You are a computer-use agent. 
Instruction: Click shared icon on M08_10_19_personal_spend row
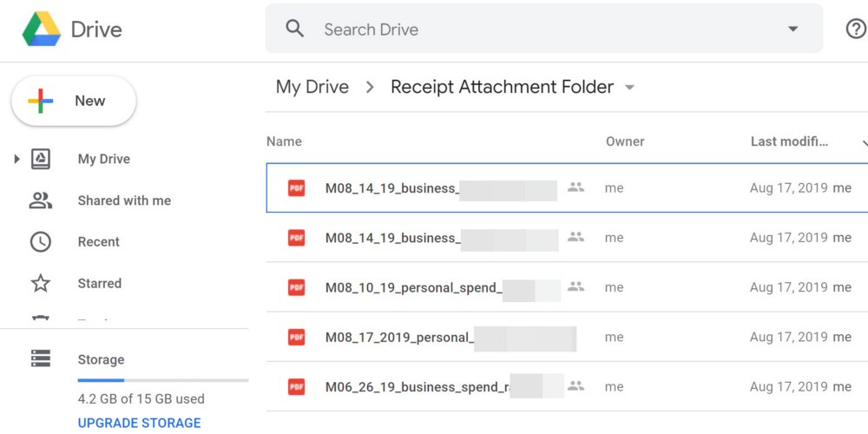coord(575,286)
